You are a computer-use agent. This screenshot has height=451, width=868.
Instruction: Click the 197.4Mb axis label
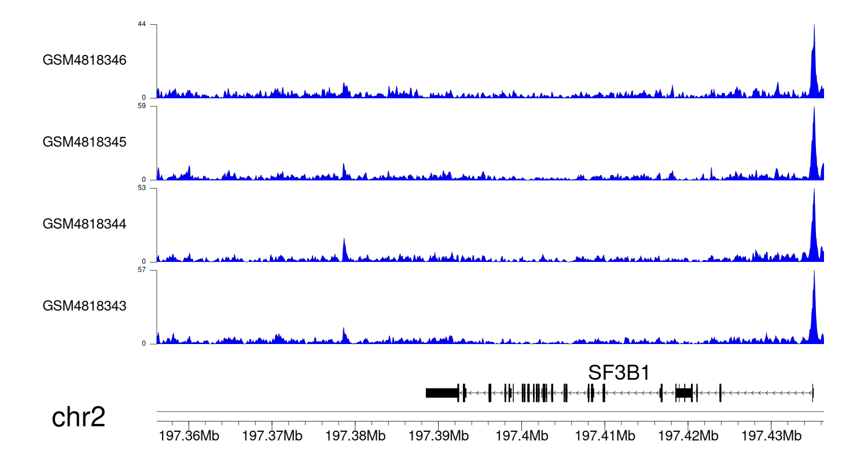point(522,435)
